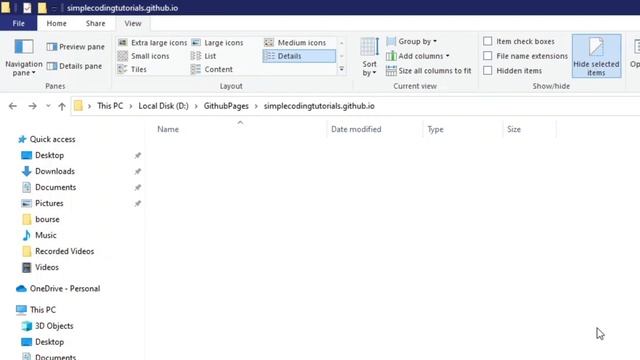The image size is (640, 360).
Task: Select OneDrive - Personal
Action: [58, 289]
